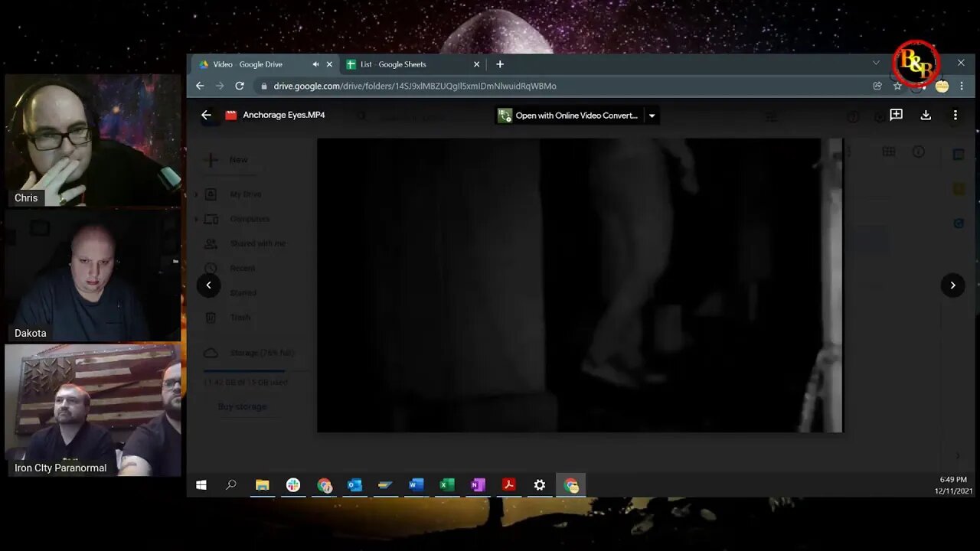Click the share page icon in address bar
This screenshot has height=551, width=980.
pyautogui.click(x=877, y=86)
